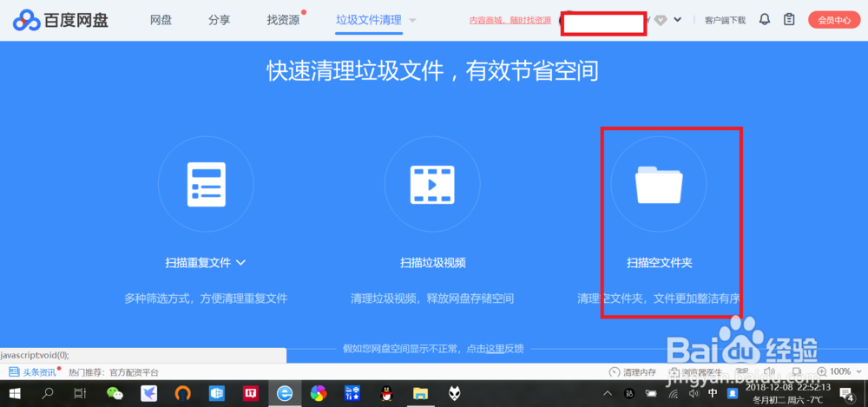The image size is (868, 407).
Task: Click the empty folder icon
Action: [659, 184]
